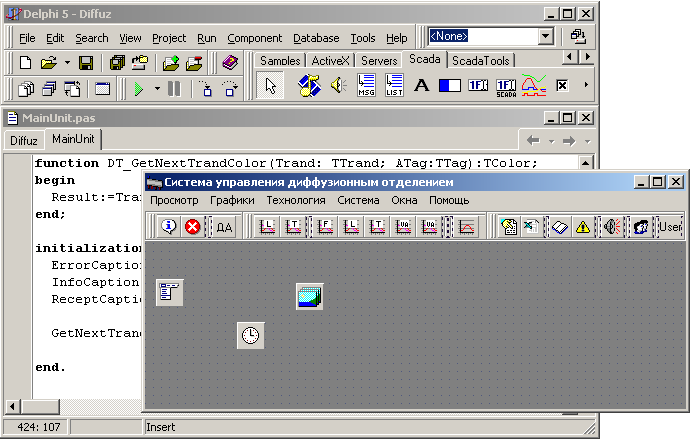Screen dimensions: 690x439
Task: Switch to the Diffuz editor tab
Action: click(x=24, y=140)
